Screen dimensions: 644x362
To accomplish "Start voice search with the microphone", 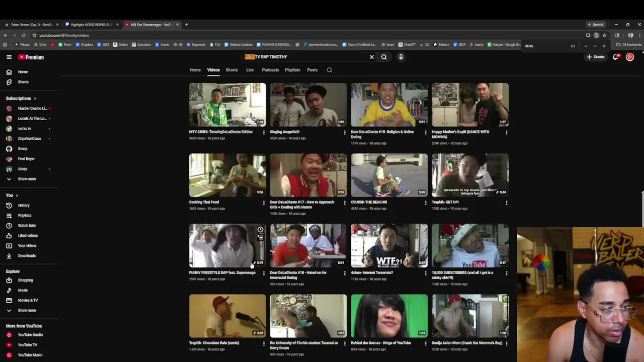I will click(x=401, y=57).
